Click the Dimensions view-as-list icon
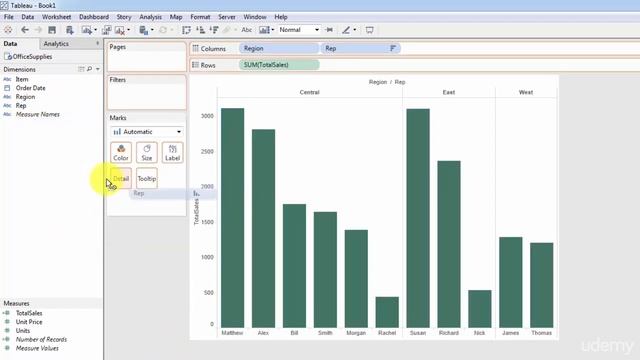The height and width of the screenshot is (360, 640). point(81,69)
